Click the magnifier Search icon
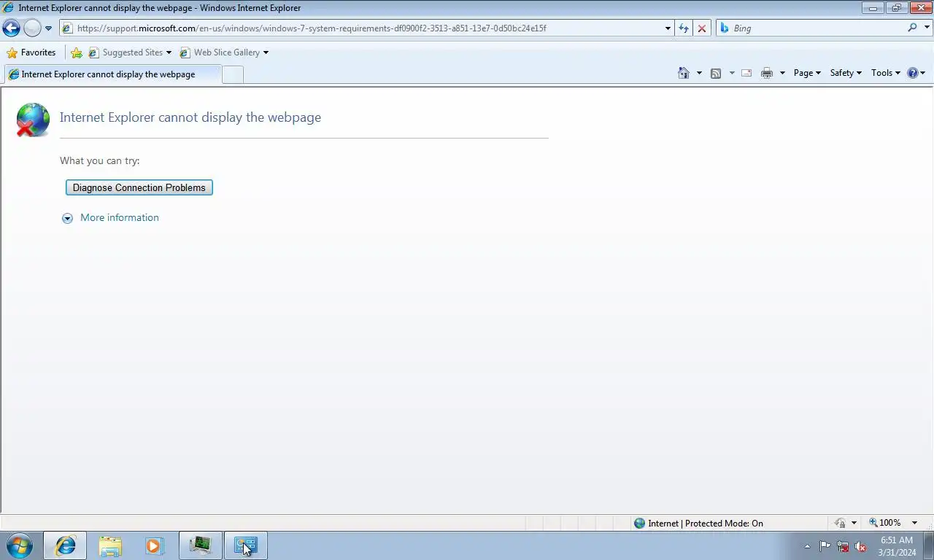This screenshot has width=934, height=560. [x=912, y=28]
